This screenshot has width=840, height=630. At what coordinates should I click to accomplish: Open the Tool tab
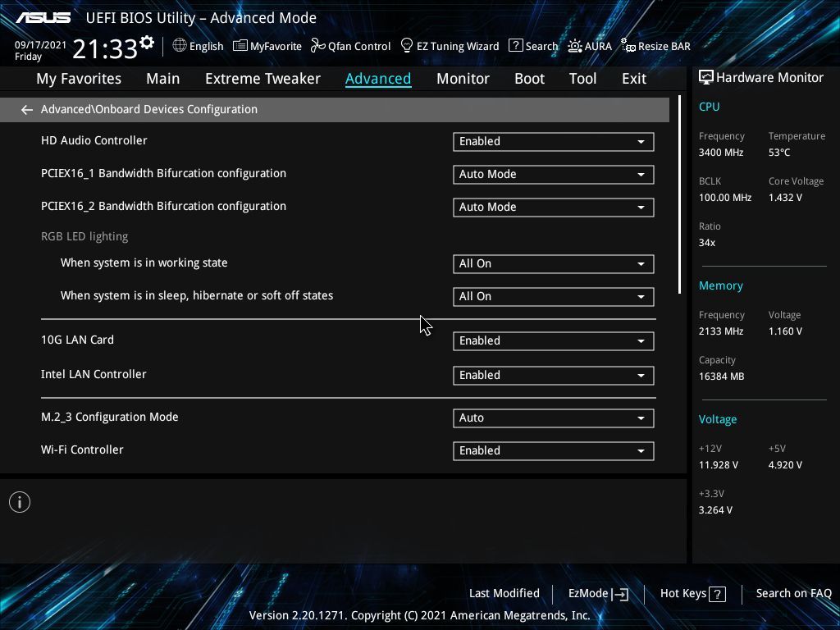point(583,79)
